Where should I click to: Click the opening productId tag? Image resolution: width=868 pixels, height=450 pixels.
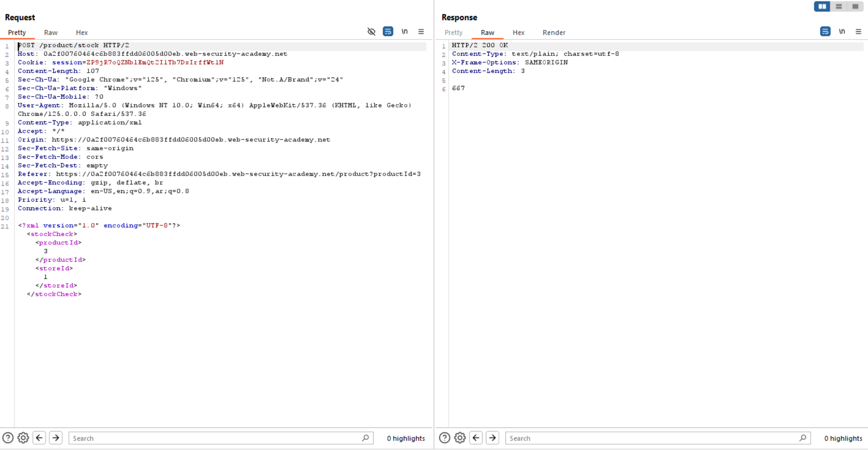58,243
